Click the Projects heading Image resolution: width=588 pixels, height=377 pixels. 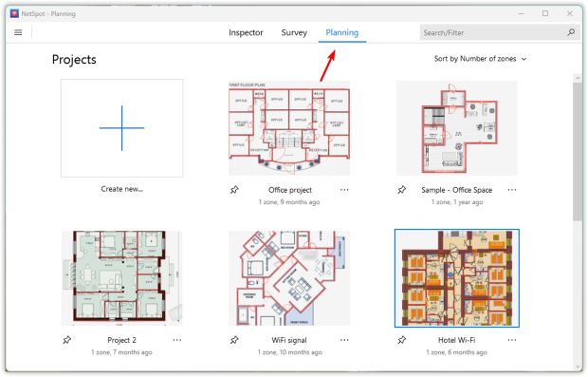tap(74, 59)
